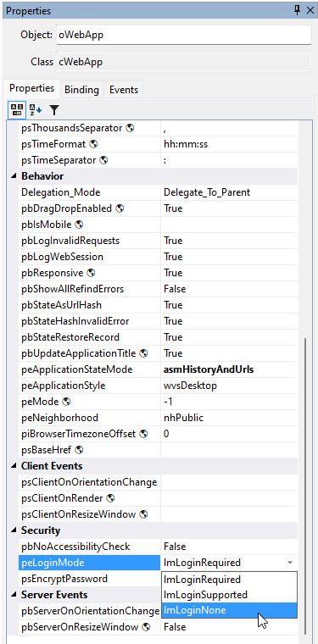Click globe icon beside psTimeSeparator
This screenshot has height=644, width=318.
click(103, 160)
